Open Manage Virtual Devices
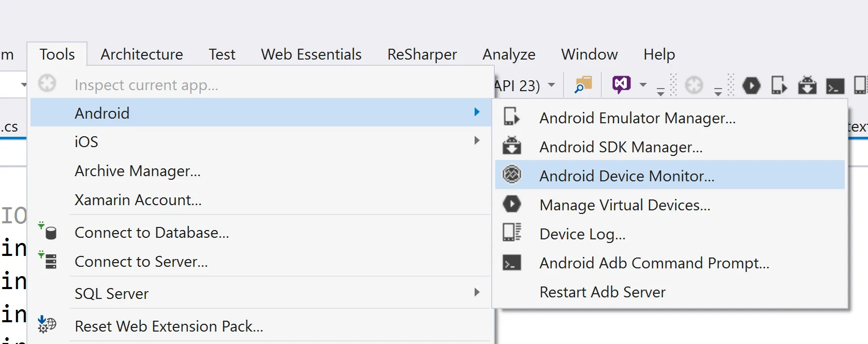The image size is (868, 344). [670, 205]
